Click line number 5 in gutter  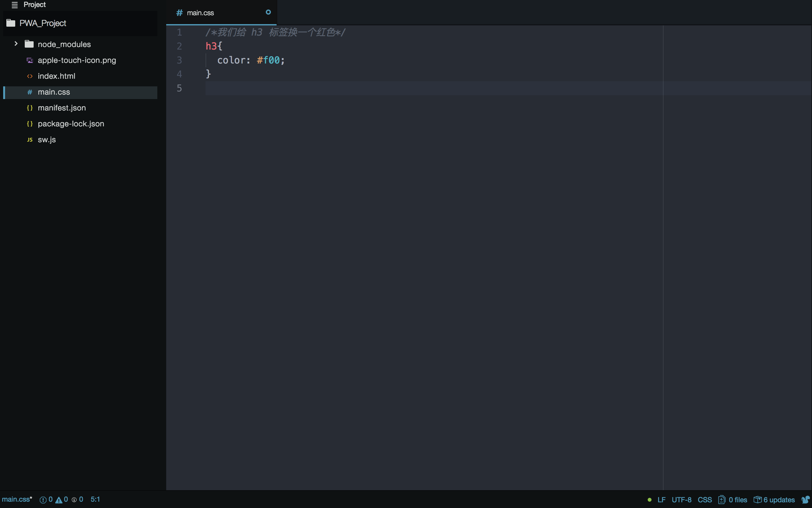pos(180,88)
